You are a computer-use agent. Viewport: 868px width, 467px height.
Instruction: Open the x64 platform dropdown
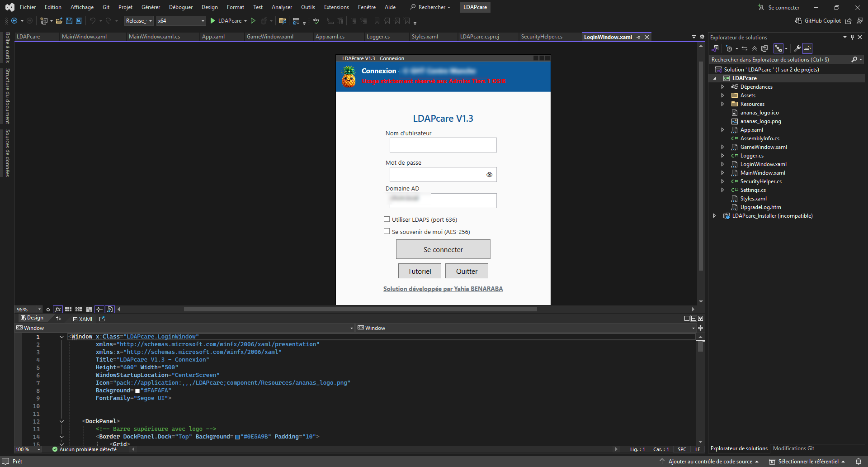point(181,21)
